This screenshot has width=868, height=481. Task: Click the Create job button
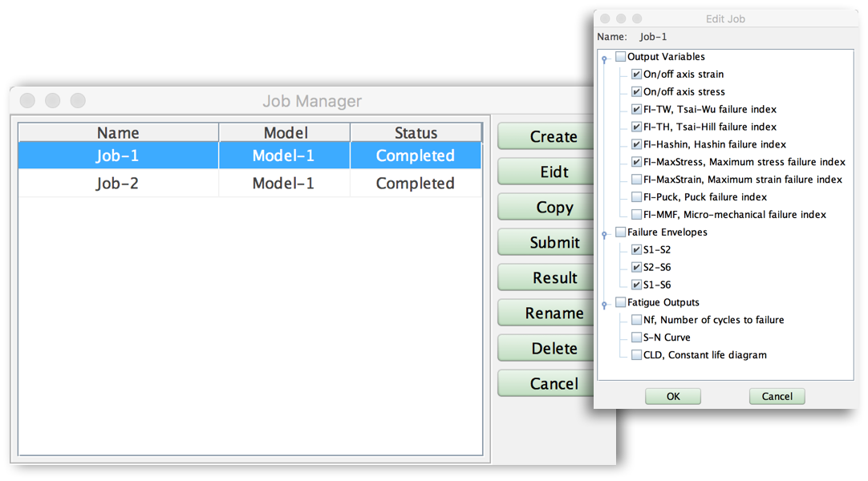(553, 137)
